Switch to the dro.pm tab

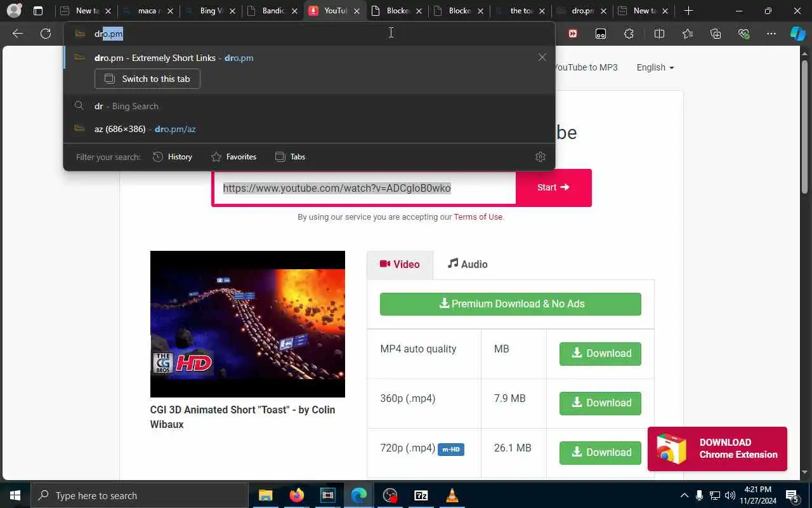(580, 11)
